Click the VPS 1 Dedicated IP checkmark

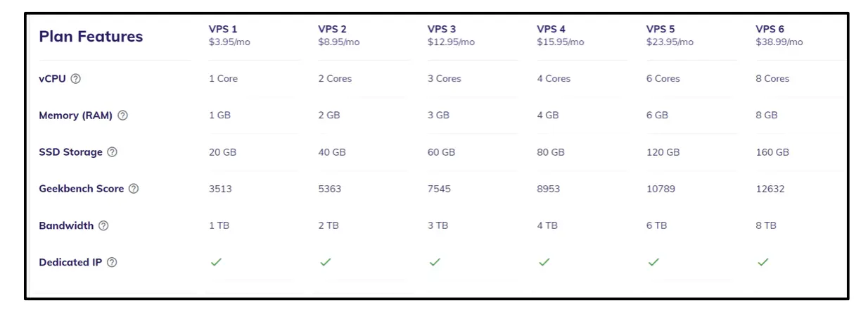tap(216, 262)
